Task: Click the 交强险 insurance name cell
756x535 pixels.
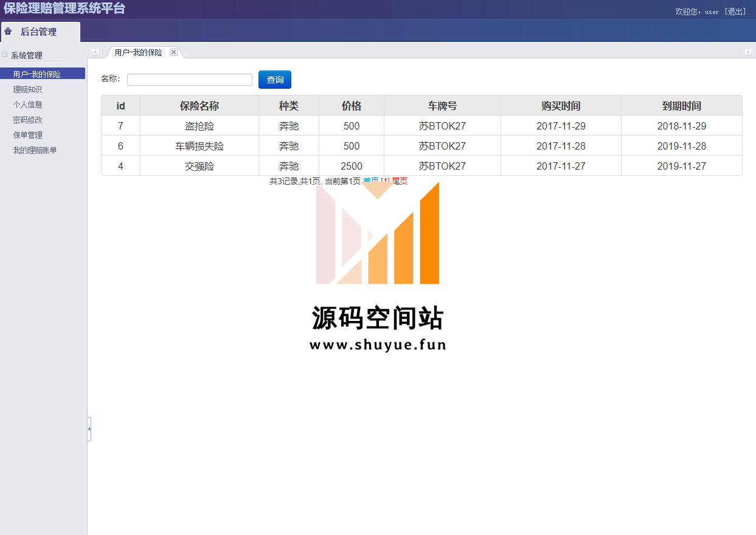Action: click(199, 166)
